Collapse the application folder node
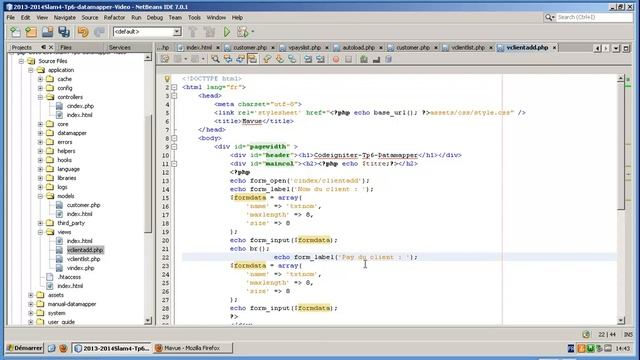This screenshot has width=640, height=360. (31, 70)
